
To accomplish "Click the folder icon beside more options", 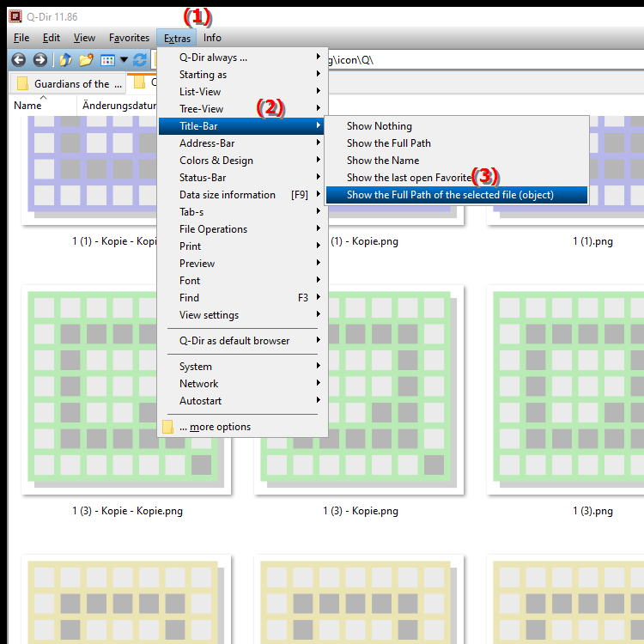I will click(167, 427).
